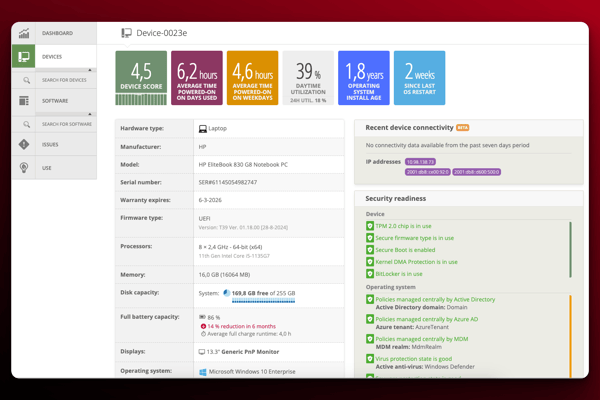Click the 10.98.138.73 IP address tag
This screenshot has height=400, width=600.
click(420, 162)
